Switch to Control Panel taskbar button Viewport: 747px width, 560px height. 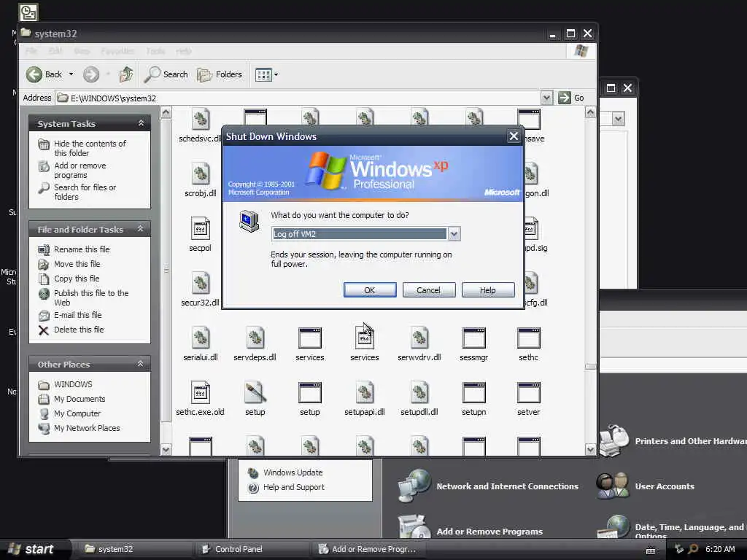click(252, 549)
